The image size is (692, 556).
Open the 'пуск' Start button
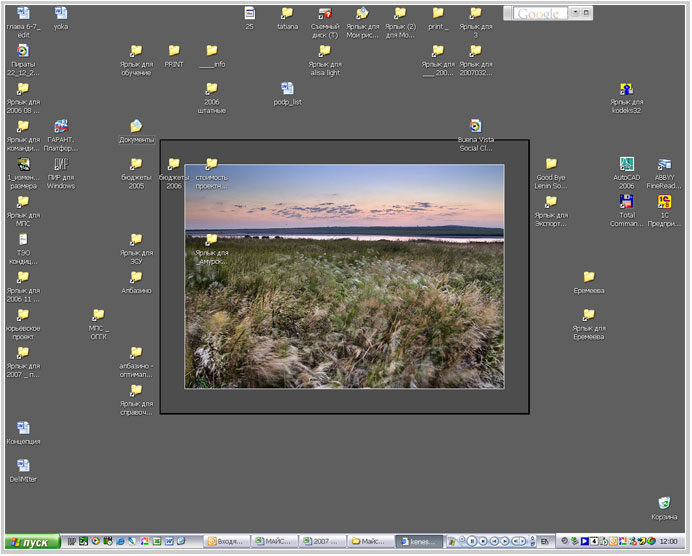coord(32,542)
